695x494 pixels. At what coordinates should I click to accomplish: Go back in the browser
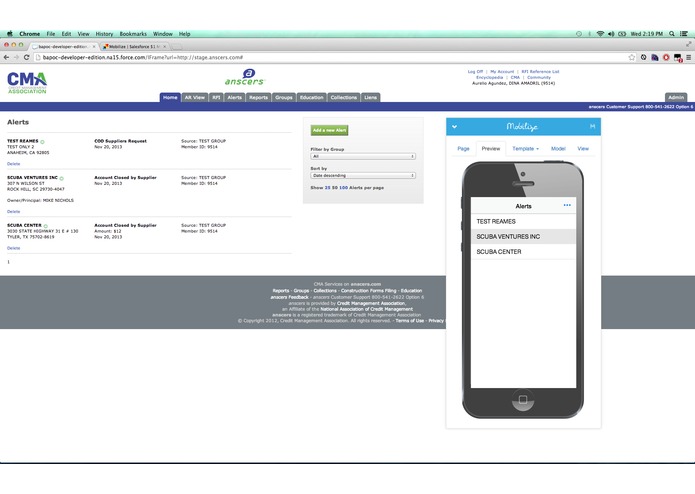pyautogui.click(x=6, y=58)
